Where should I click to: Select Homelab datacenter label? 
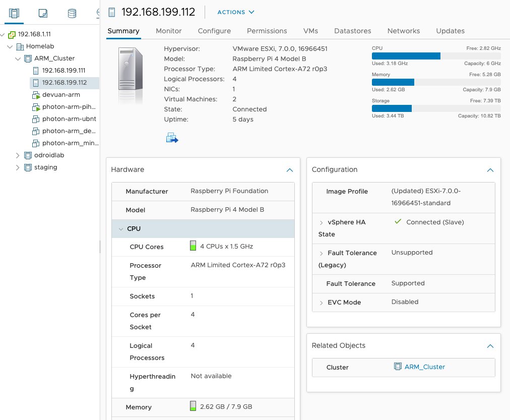pyautogui.click(x=40, y=46)
